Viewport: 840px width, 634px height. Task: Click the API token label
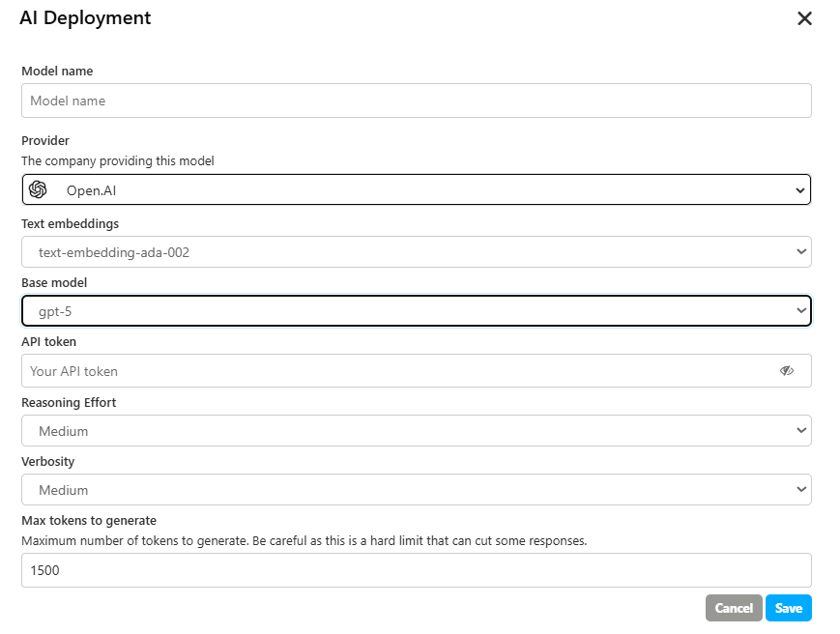pos(48,341)
